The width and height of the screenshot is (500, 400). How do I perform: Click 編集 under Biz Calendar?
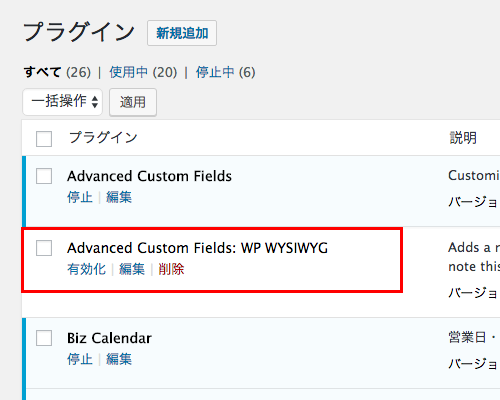119,359
